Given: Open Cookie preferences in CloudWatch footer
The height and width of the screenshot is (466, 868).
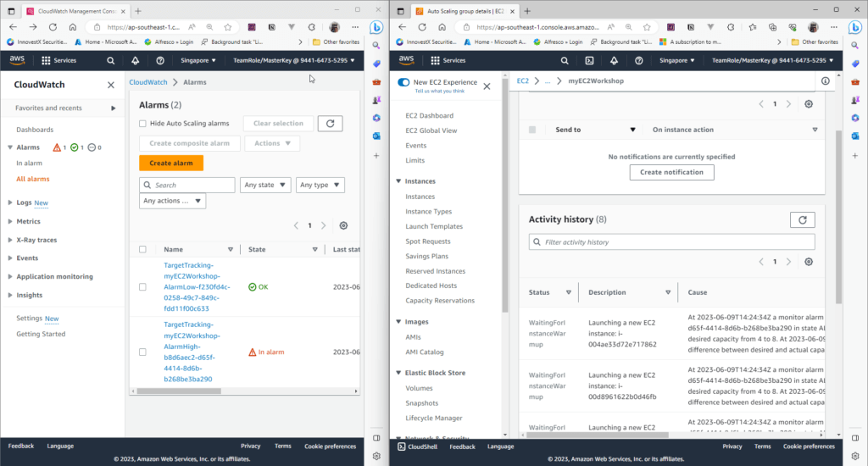Looking at the screenshot, I should tap(330, 446).
